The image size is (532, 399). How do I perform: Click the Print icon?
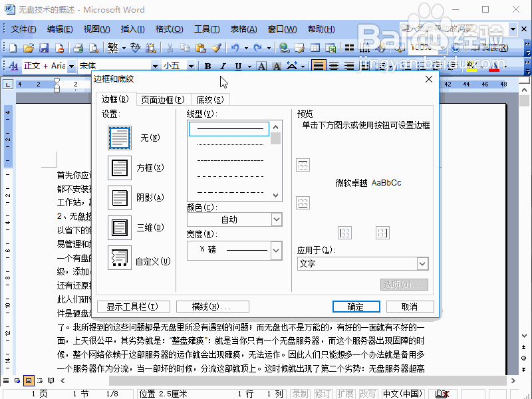(x=78, y=48)
